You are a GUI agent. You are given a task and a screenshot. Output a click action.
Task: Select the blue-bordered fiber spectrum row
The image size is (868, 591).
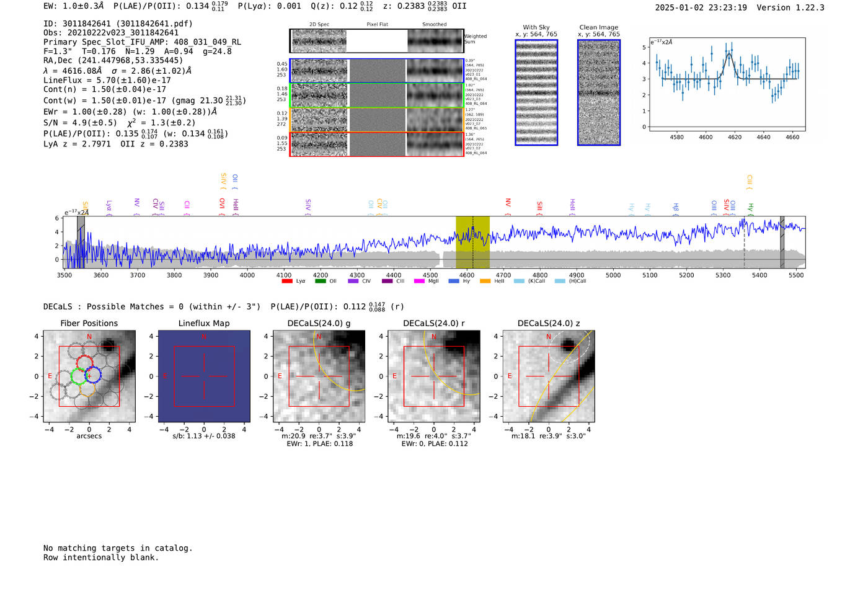coord(377,71)
